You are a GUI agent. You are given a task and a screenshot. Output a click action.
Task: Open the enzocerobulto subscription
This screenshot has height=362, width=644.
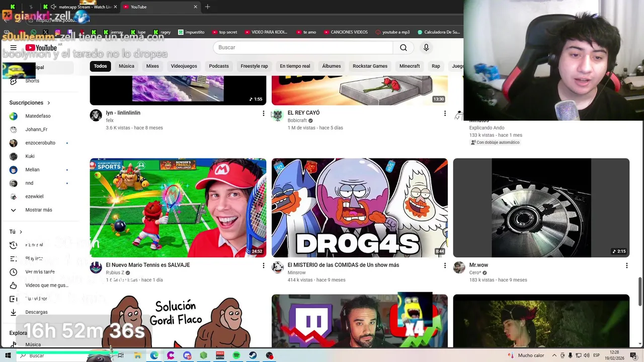pos(40,143)
